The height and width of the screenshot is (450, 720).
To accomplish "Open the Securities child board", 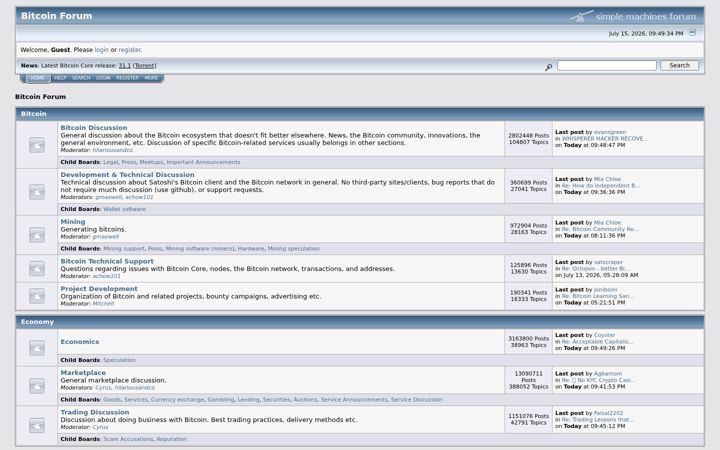I will click(x=276, y=399).
